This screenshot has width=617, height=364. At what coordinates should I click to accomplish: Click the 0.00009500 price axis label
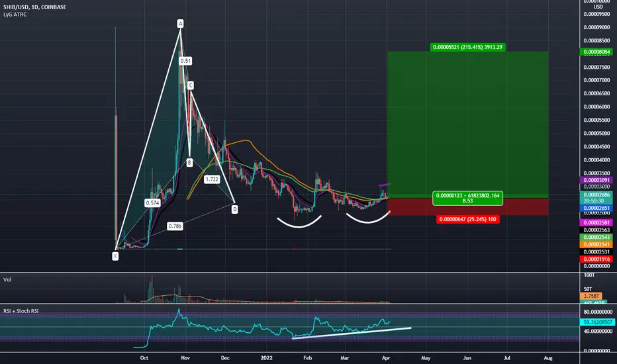click(x=596, y=14)
